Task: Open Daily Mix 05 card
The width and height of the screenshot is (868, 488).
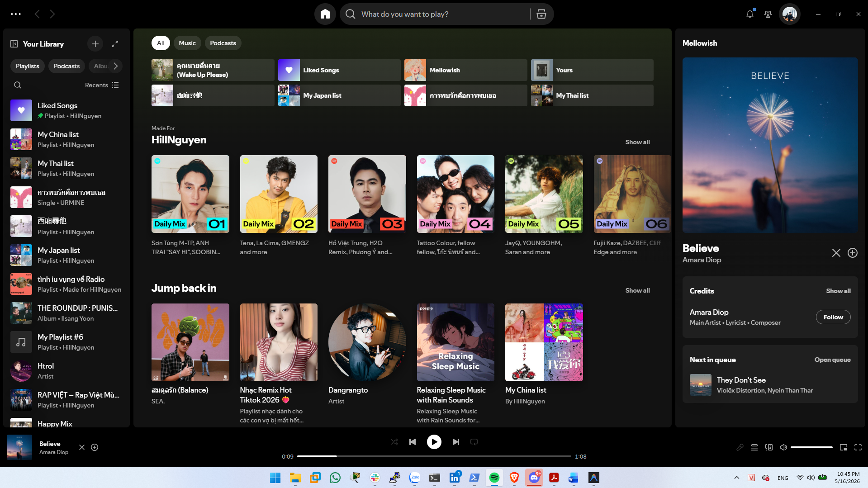Action: (544, 206)
